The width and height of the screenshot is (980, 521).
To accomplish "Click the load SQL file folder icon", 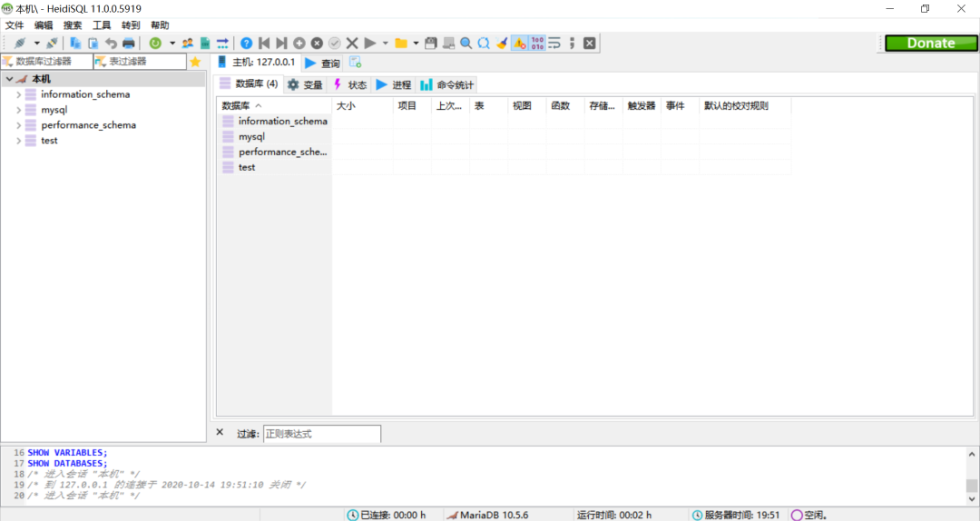I will click(x=401, y=44).
